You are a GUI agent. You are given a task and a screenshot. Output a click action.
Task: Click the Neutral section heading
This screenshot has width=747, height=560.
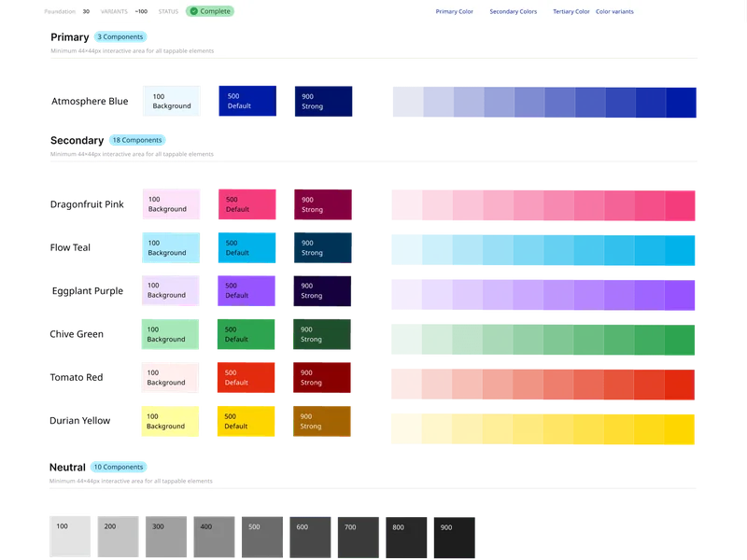pyautogui.click(x=67, y=468)
